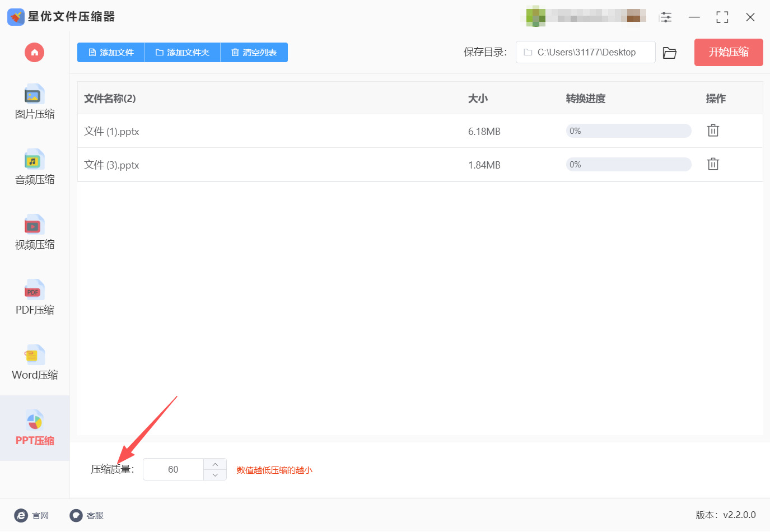Image resolution: width=770 pixels, height=532 pixels.
Task: Select the file row 文件 (3).pptx
Action: [x=420, y=165]
